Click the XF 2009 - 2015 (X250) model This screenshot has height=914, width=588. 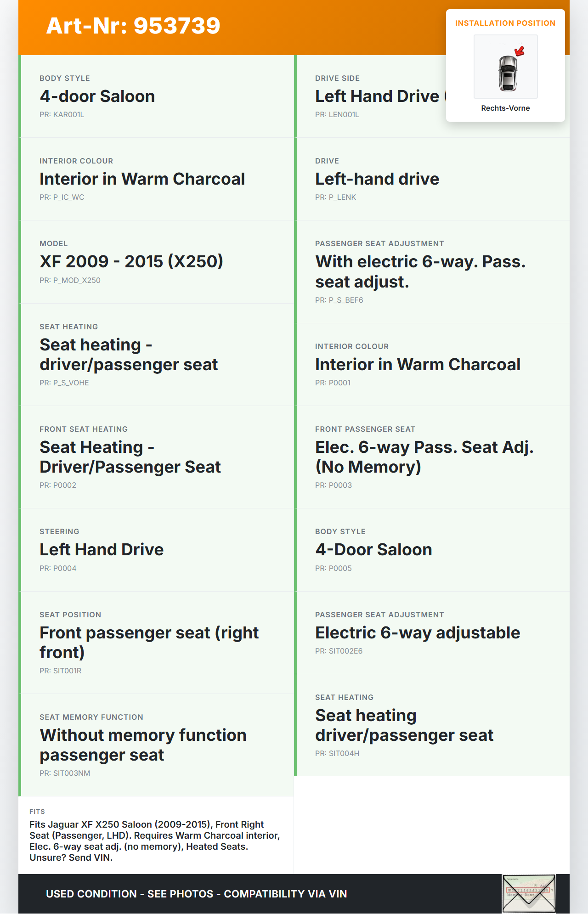131,262
